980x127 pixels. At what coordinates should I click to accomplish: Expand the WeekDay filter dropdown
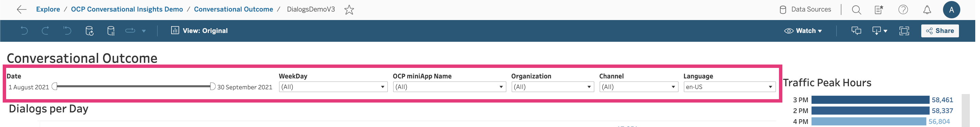333,87
